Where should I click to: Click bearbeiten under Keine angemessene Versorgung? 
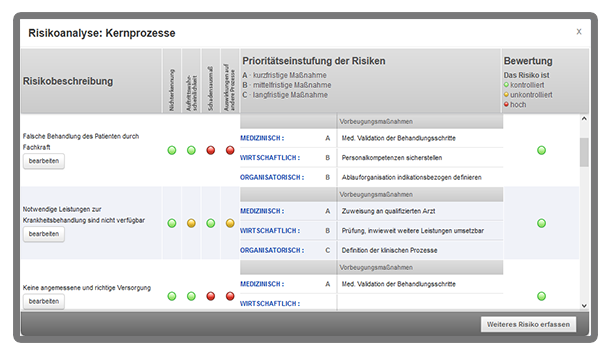[x=44, y=301]
